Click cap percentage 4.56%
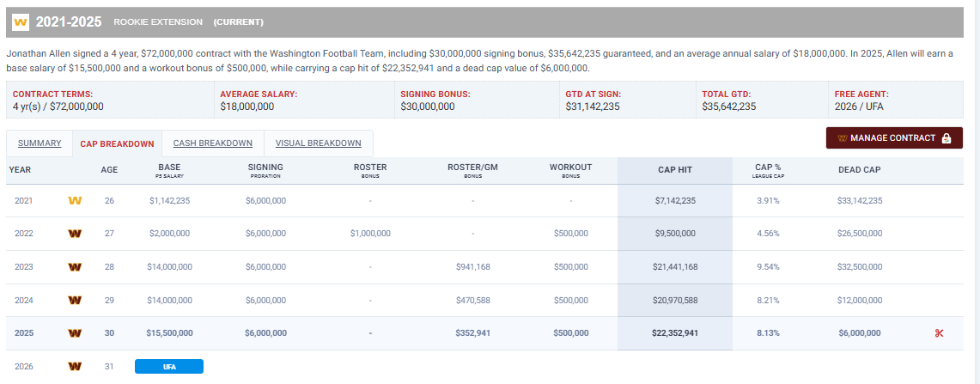 (768, 234)
